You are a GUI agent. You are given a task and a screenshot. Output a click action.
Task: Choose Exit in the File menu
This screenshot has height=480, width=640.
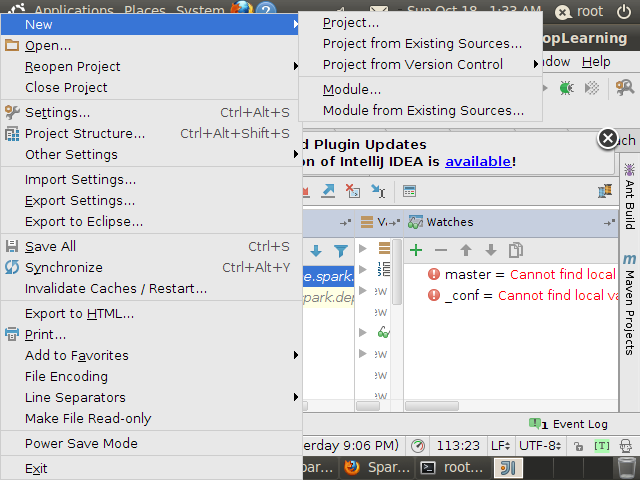click(151, 468)
